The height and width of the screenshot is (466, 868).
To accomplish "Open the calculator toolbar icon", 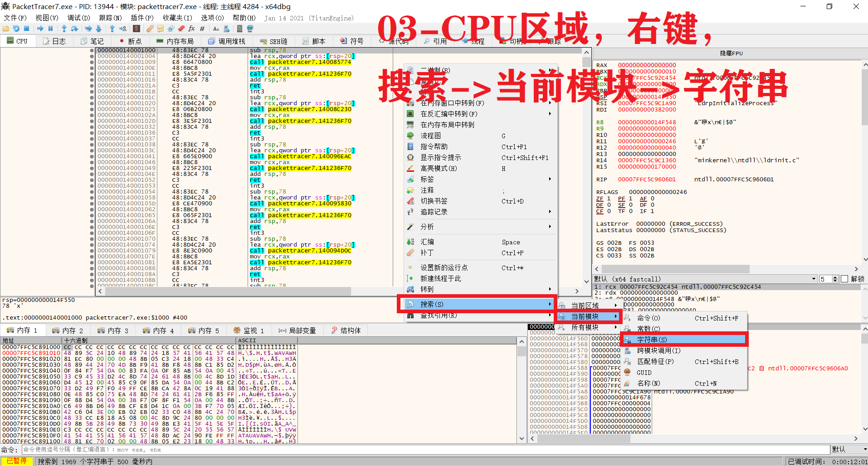I will (x=240, y=29).
